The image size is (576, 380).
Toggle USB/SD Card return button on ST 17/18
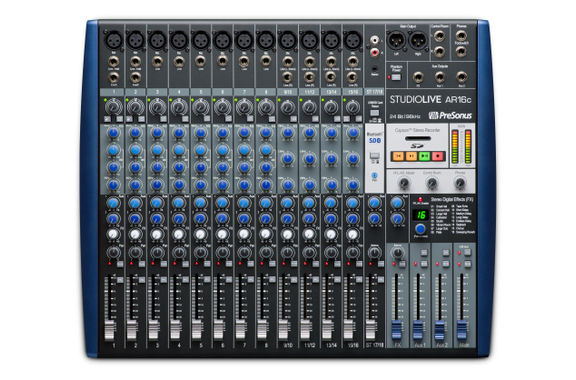tap(374, 112)
